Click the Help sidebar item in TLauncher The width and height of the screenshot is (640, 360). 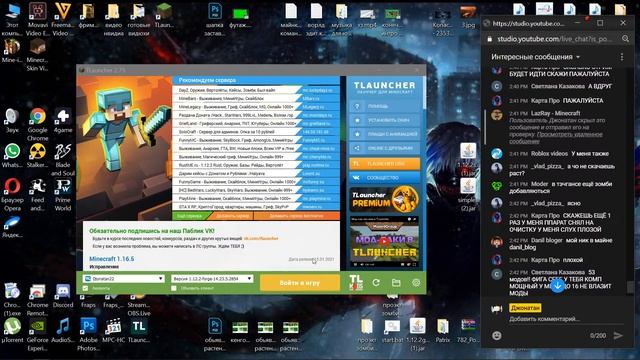(384, 106)
